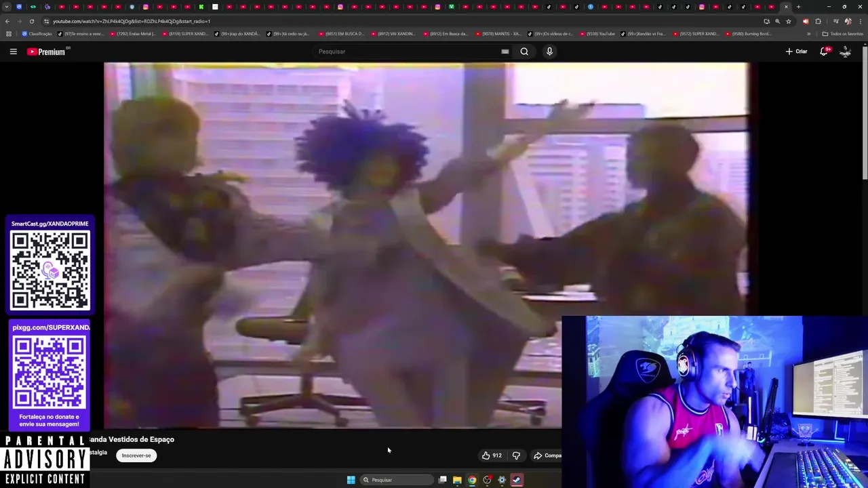Select the youtube.com URL in address bar
This screenshot has height=488, width=868.
coord(132,21)
